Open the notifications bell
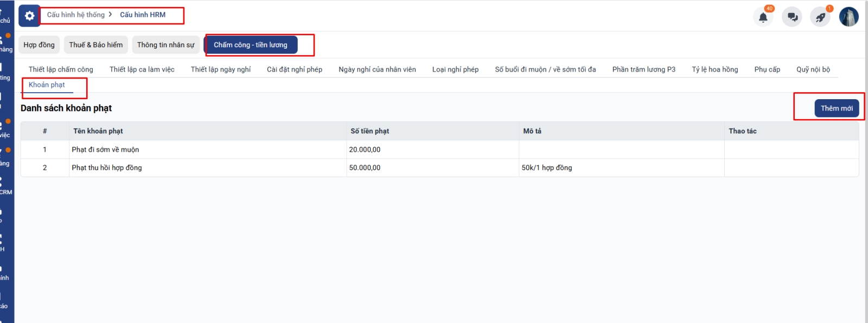 pos(763,17)
